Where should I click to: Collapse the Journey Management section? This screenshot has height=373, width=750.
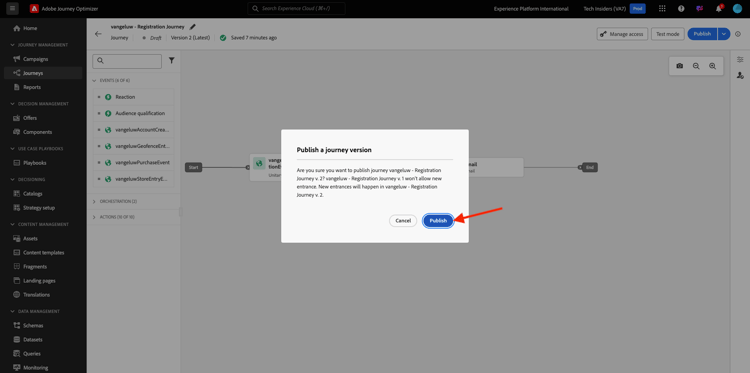point(39,45)
